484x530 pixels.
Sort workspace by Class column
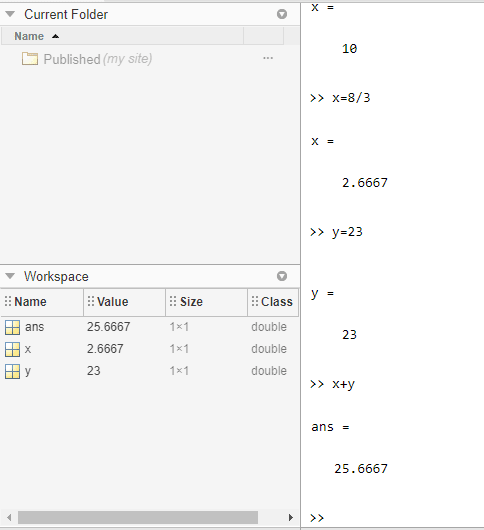point(273,302)
